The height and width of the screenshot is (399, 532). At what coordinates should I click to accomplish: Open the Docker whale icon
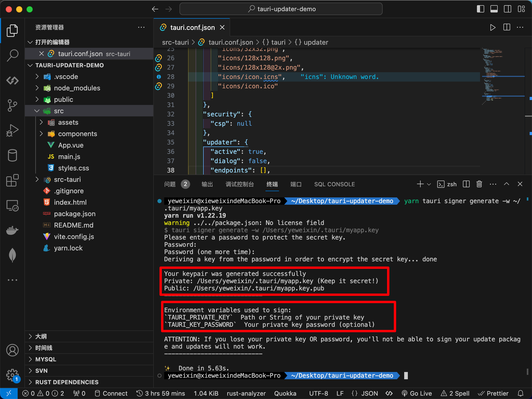coord(12,230)
